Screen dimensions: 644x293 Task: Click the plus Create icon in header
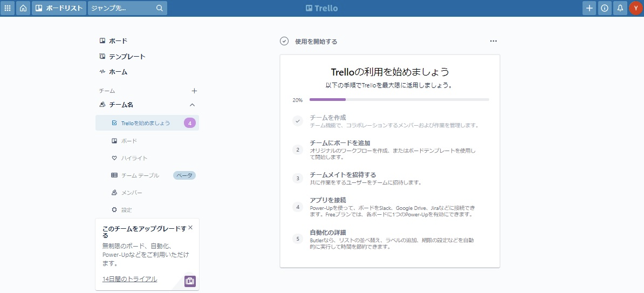click(590, 8)
